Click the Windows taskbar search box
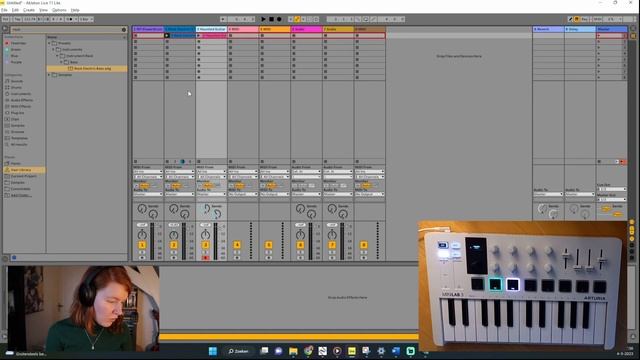Screen dimensions: 640x360 [239, 351]
